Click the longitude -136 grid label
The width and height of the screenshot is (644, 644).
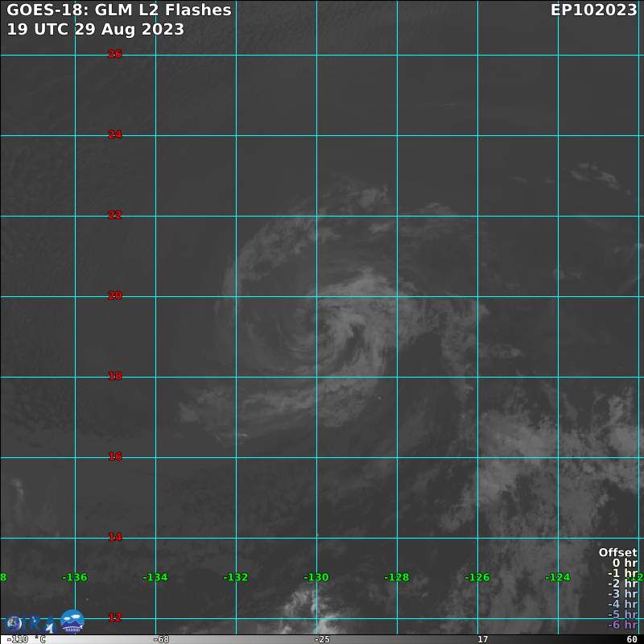point(75,577)
